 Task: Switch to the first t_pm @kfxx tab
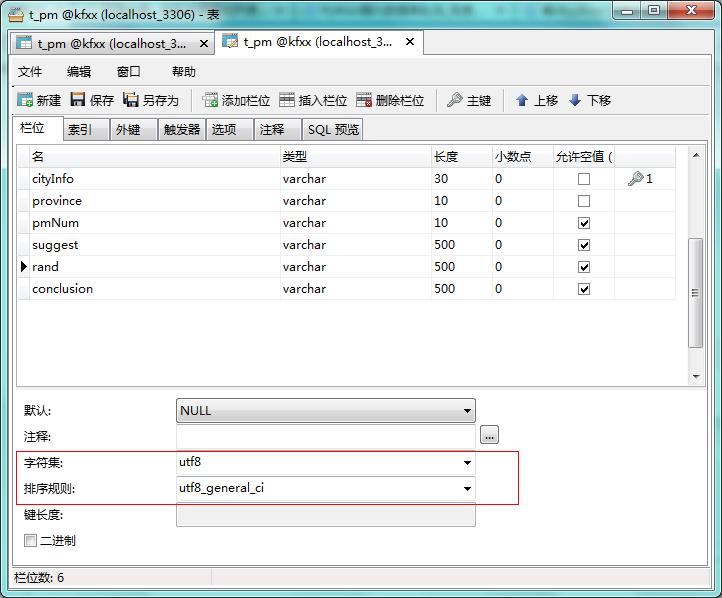coord(112,44)
